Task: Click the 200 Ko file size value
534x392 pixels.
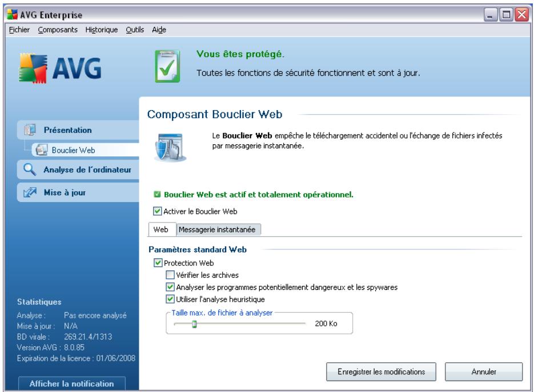Action: (x=326, y=324)
